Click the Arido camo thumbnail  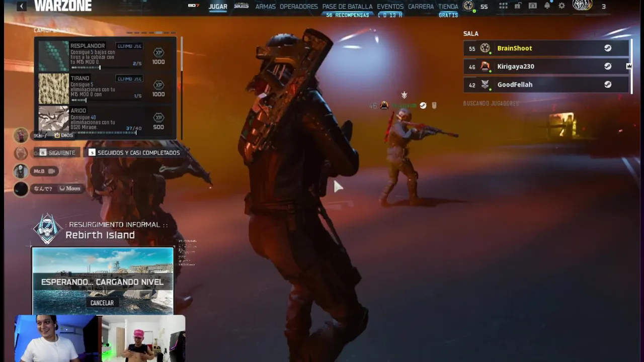pyautogui.click(x=54, y=119)
